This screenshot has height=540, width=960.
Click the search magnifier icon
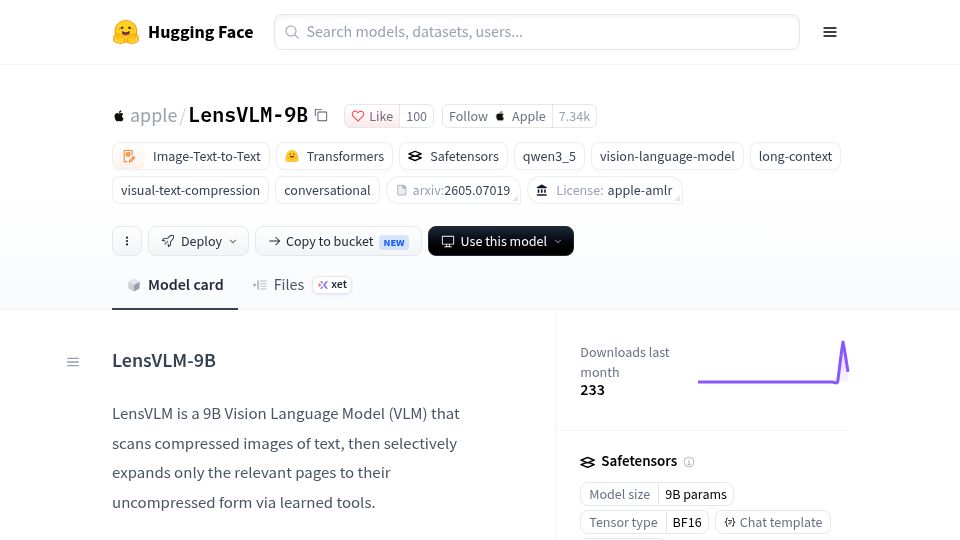coord(292,32)
